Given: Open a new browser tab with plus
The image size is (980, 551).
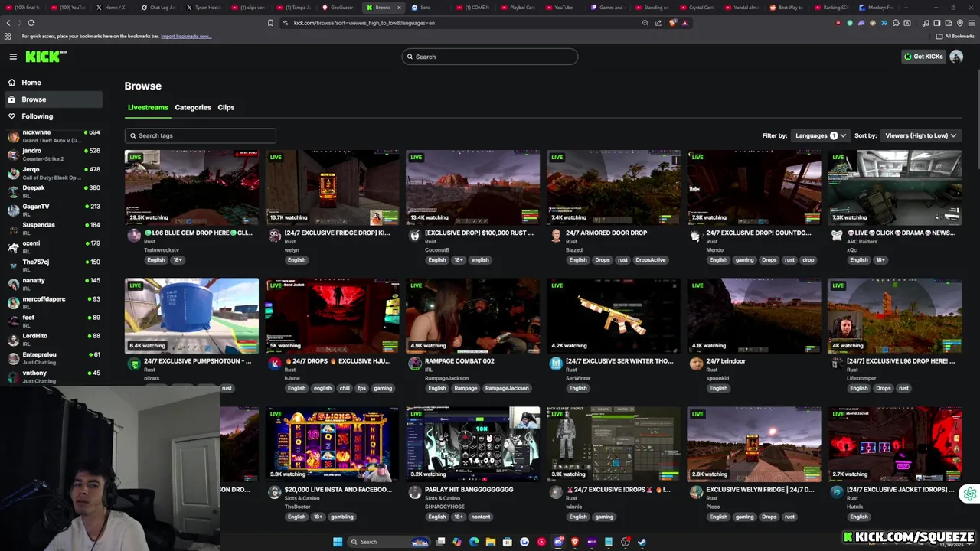Looking at the screenshot, I should 906,8.
